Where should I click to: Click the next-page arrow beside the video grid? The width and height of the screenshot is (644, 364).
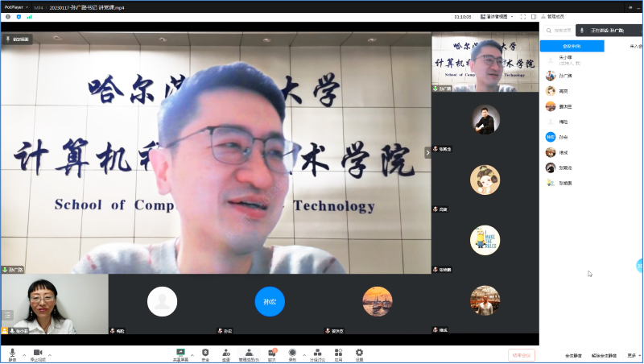tap(427, 152)
